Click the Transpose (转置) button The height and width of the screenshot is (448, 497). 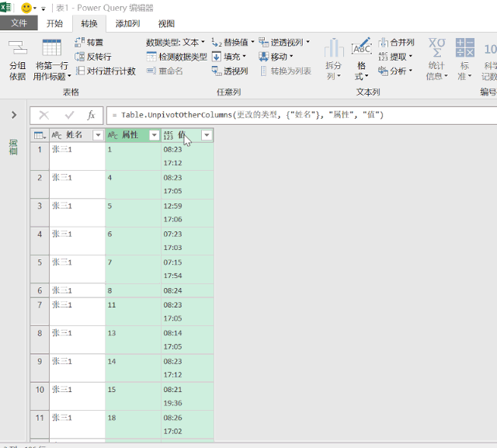coord(89,42)
